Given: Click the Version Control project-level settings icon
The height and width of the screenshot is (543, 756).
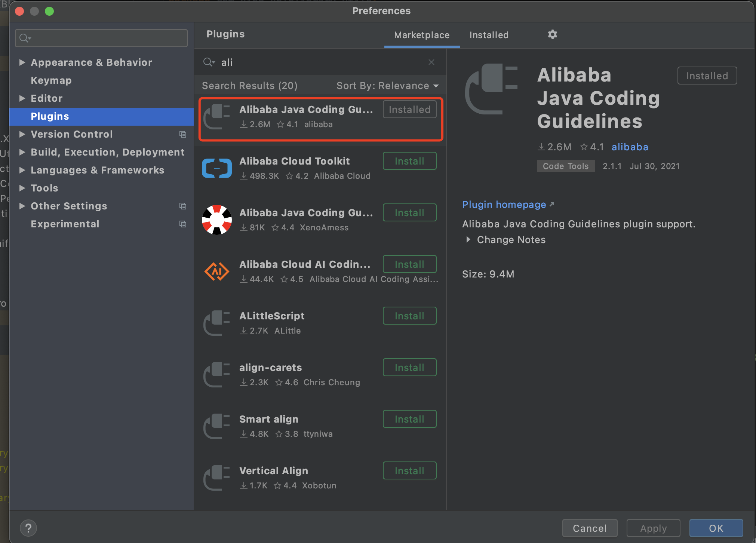Looking at the screenshot, I should point(183,134).
